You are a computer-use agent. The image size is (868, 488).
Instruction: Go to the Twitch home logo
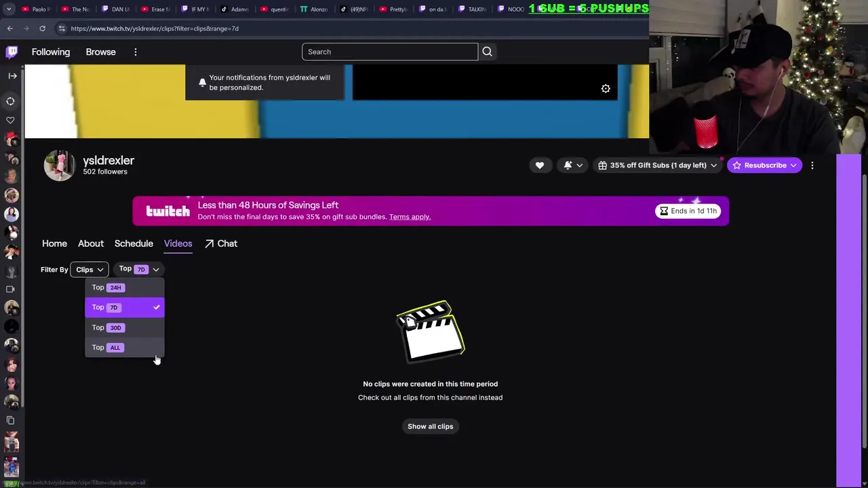pyautogui.click(x=12, y=52)
